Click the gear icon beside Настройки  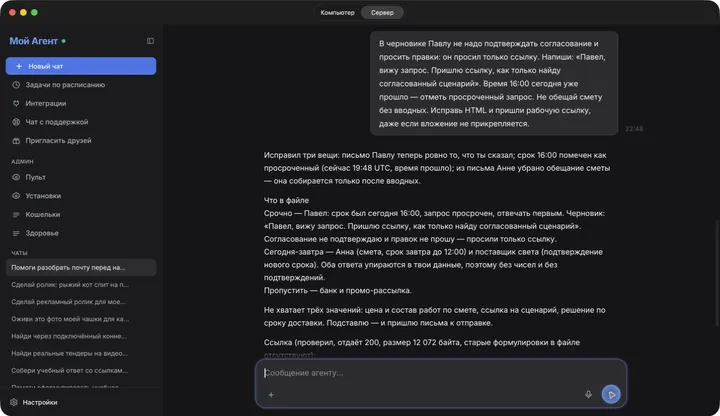pos(14,402)
